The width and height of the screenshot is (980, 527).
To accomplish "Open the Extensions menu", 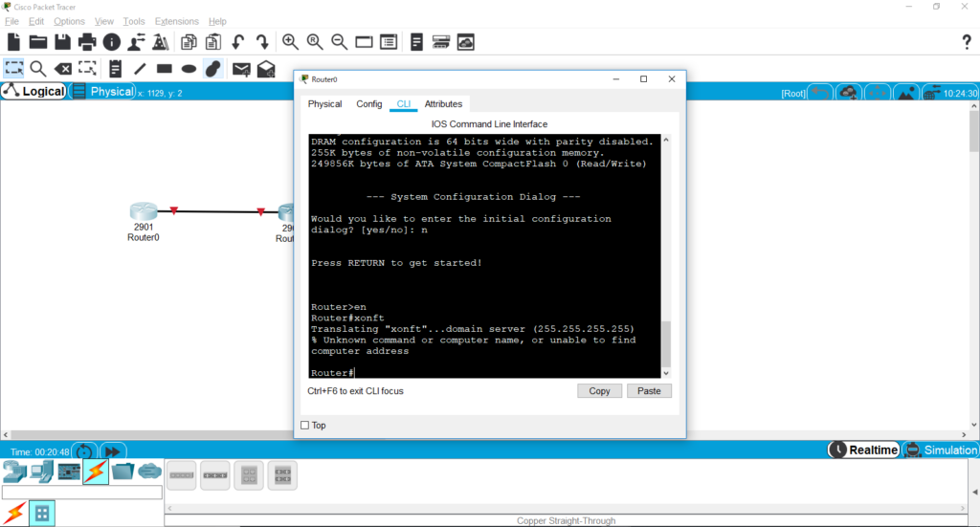I will 176,21.
